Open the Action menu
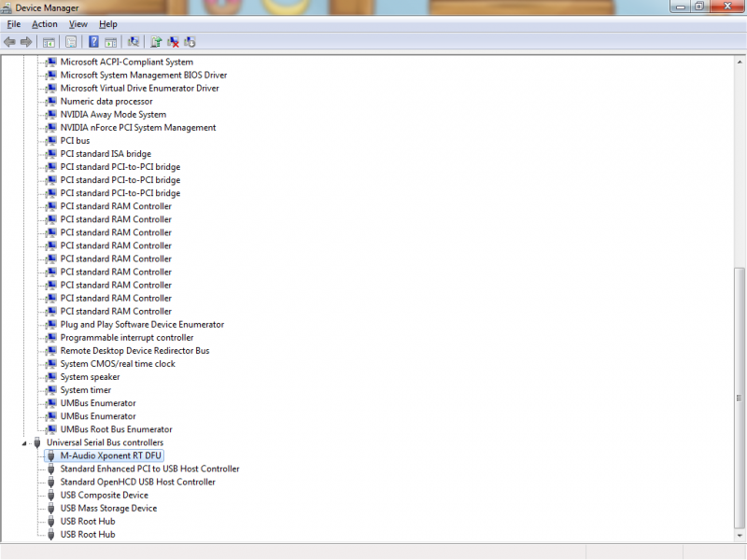 (44, 24)
